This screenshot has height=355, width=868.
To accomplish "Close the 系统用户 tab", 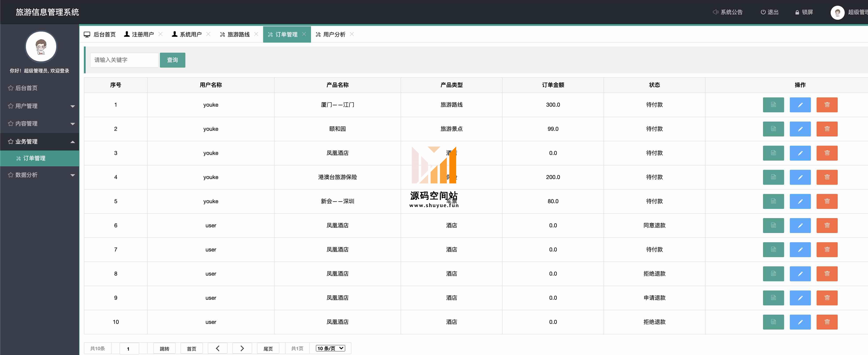I will (208, 34).
